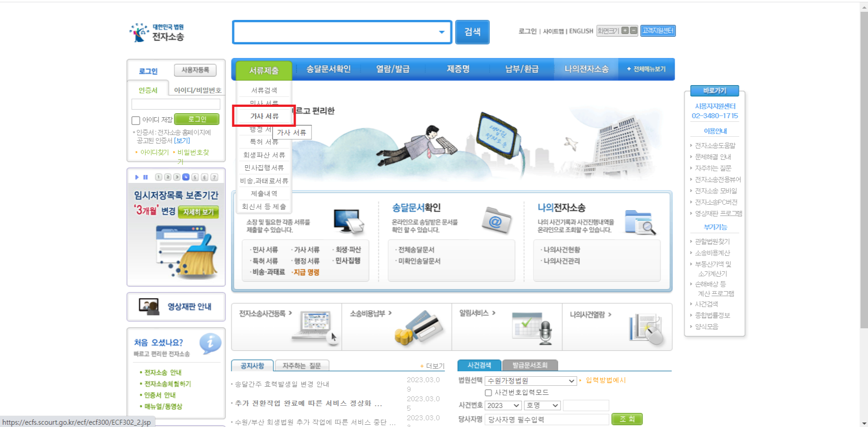Expand 전체메뉴보기 full menu
Screen dimensions: 868x427
pos(647,69)
